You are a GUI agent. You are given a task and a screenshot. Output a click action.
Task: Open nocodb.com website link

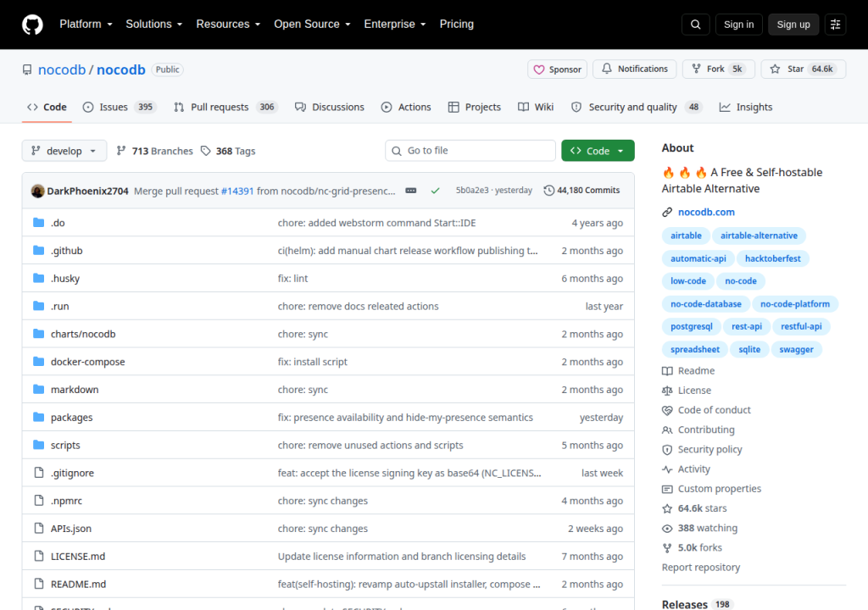coord(706,212)
